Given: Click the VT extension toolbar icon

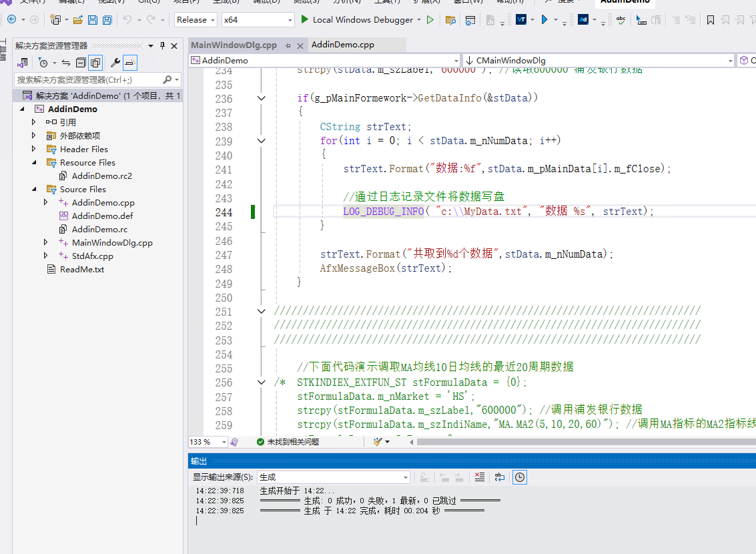Looking at the screenshot, I should pos(521,20).
